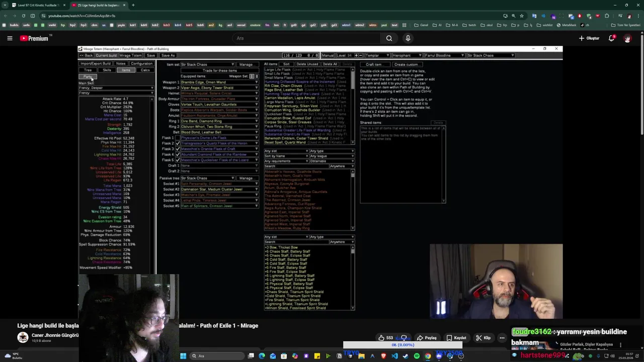Open the Any league filter dropdown
Image resolution: width=644 pixels, height=362 pixels.
[x=332, y=156]
